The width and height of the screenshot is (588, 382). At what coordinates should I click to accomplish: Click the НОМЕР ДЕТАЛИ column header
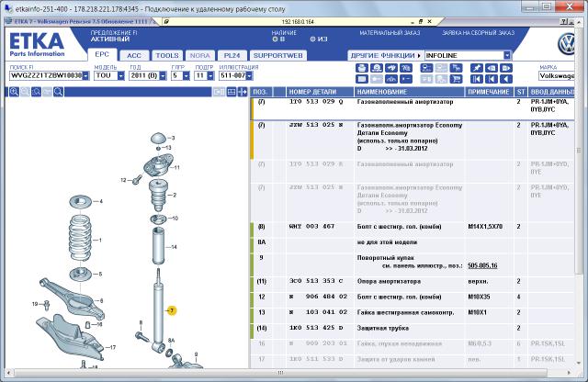(321, 92)
